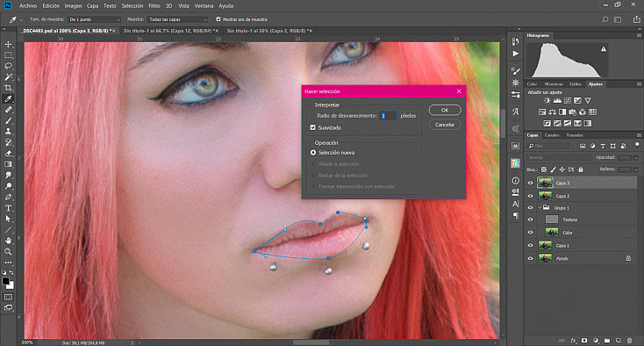Hide the Capa 2 layer
Viewport: 644px width, 346px height.
tap(530, 196)
